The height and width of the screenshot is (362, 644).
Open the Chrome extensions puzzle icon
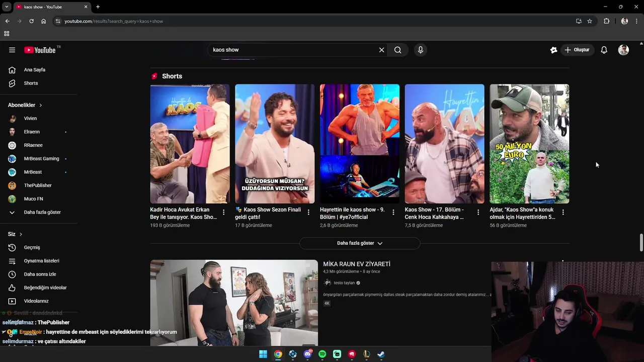tap(606, 21)
